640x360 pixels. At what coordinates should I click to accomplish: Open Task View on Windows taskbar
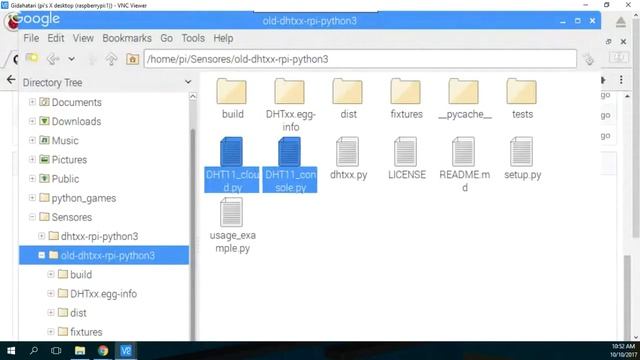coord(56,351)
